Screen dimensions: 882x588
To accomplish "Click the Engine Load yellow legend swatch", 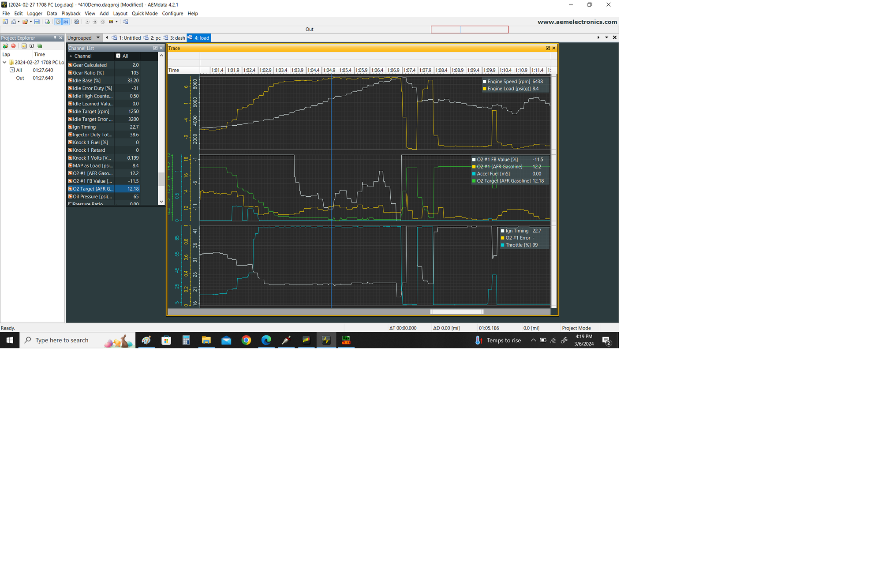I will (x=484, y=89).
